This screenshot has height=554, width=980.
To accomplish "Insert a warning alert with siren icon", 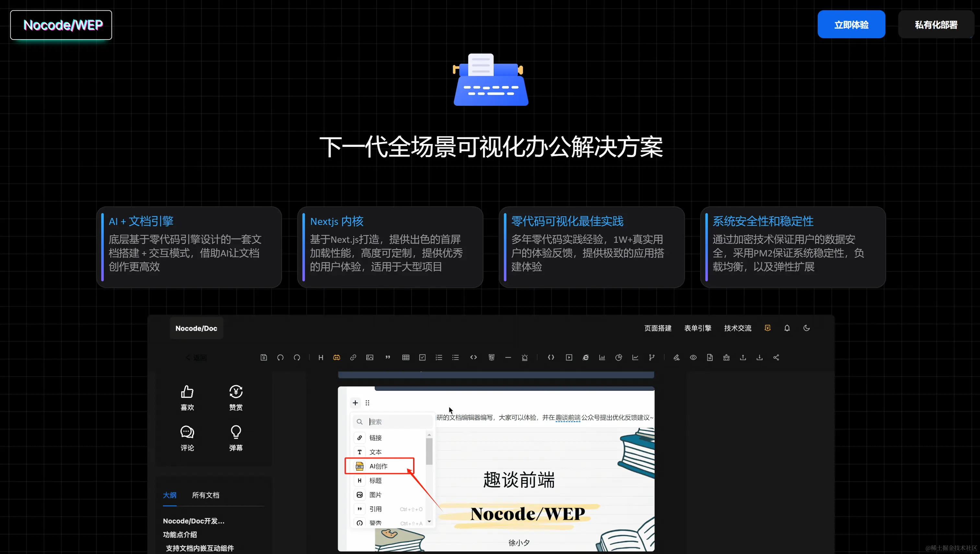I will (x=525, y=357).
